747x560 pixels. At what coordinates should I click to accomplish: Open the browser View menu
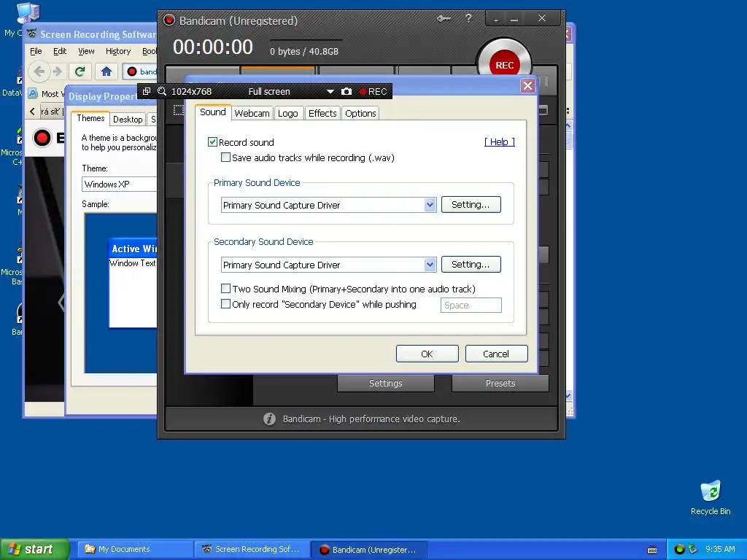tap(86, 51)
